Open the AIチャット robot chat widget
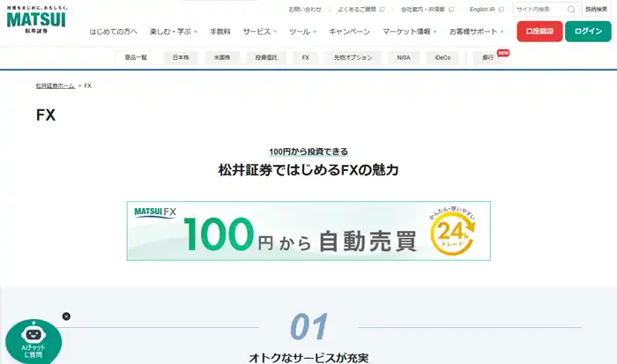617x364 pixels. click(x=33, y=341)
